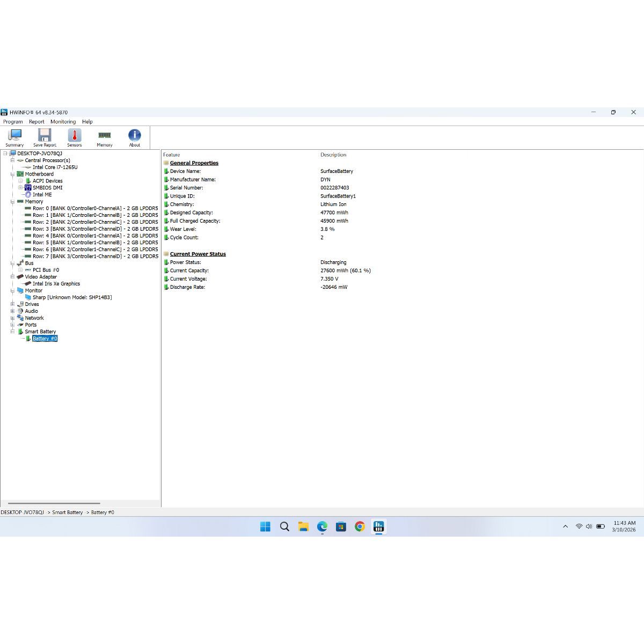Screen dimensions: 644x644
Task: Open the Monitoring menu
Action: [63, 122]
